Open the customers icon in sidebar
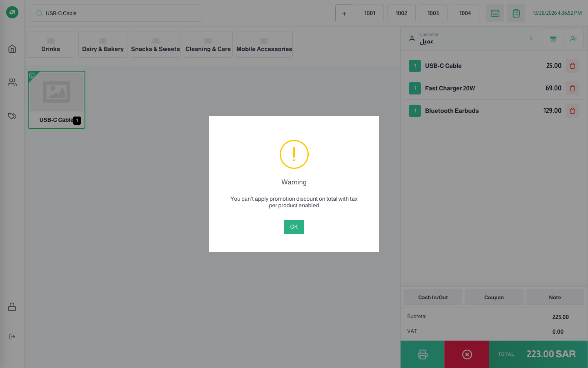Image resolution: width=588 pixels, height=368 pixels. pos(12,82)
